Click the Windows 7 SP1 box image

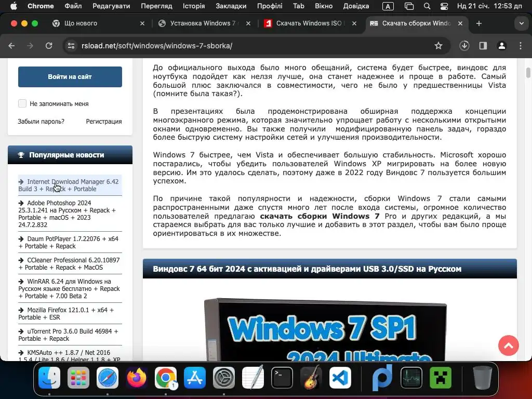tap(325, 329)
